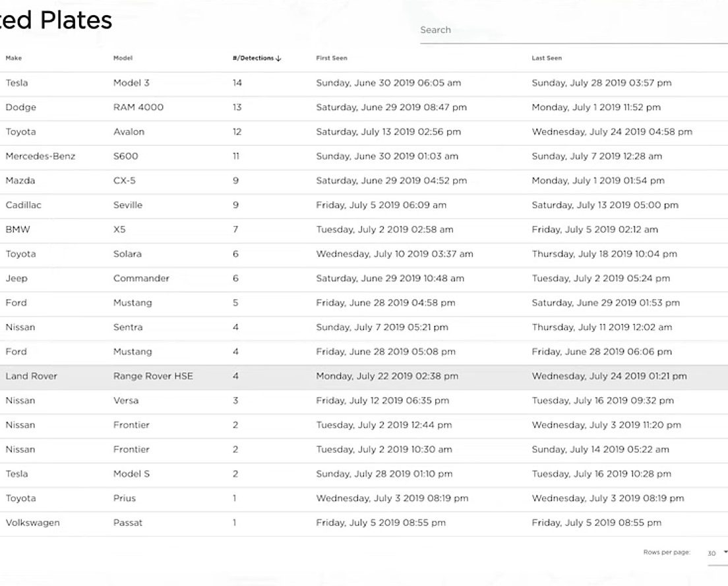728x586 pixels.
Task: Click first seen Sunday, June 30 2019 06:05 am
Action: point(388,82)
